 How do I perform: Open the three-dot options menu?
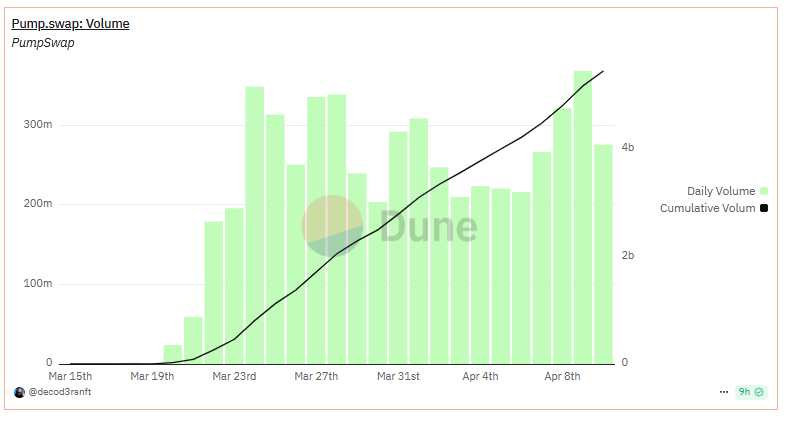tap(724, 392)
